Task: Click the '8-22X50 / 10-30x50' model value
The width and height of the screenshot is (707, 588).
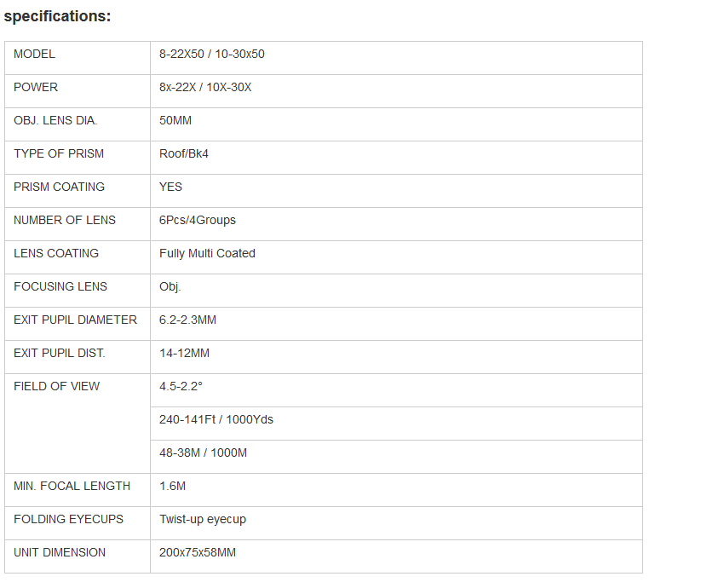Action: click(212, 55)
